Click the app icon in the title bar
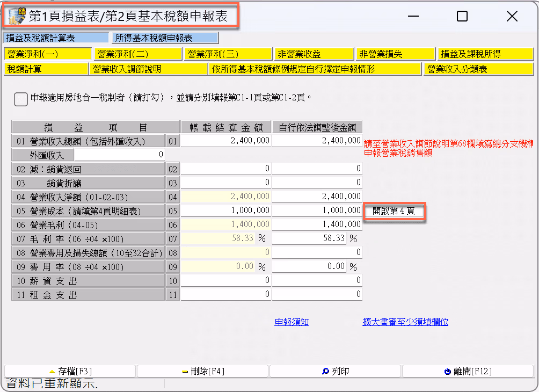Viewport: 539px width, 392px height. tap(17, 16)
